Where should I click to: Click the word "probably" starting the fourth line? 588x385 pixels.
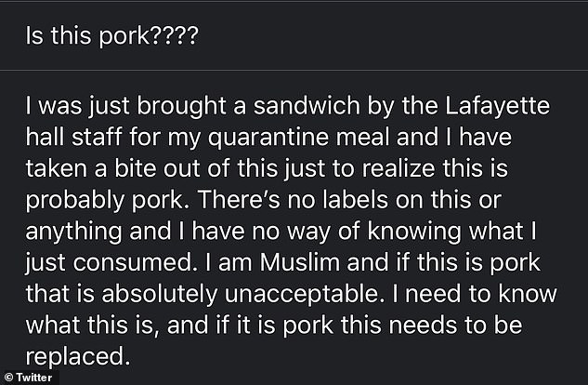[74, 201]
